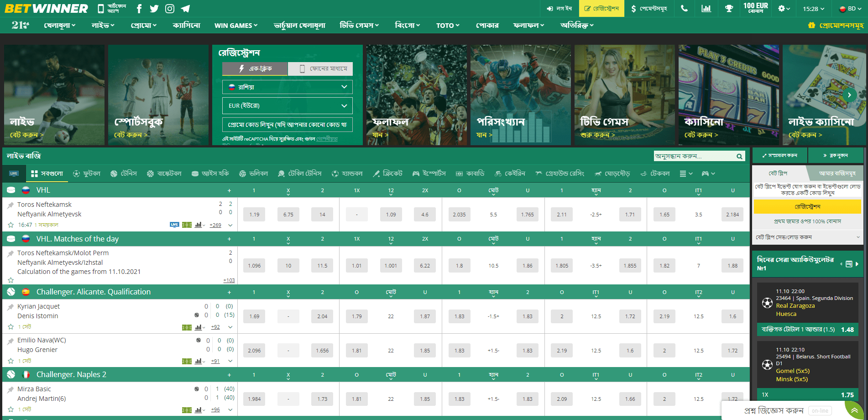
Task: Switch to the one-click registration tab
Action: (255, 69)
